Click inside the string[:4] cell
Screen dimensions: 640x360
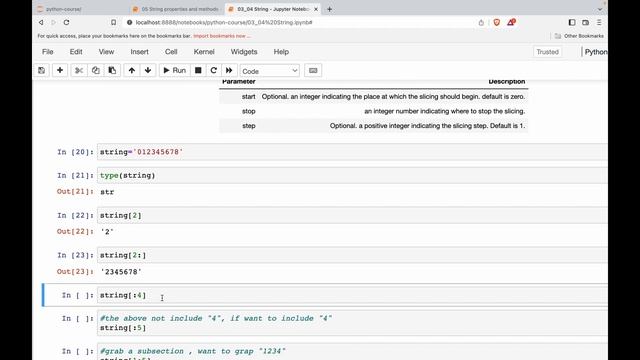(x=352, y=295)
